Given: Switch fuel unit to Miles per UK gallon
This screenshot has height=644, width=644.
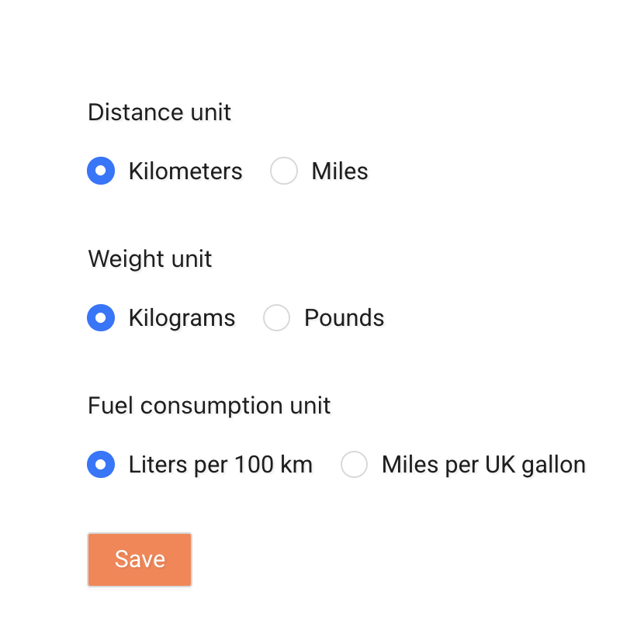Looking at the screenshot, I should pos(354,464).
